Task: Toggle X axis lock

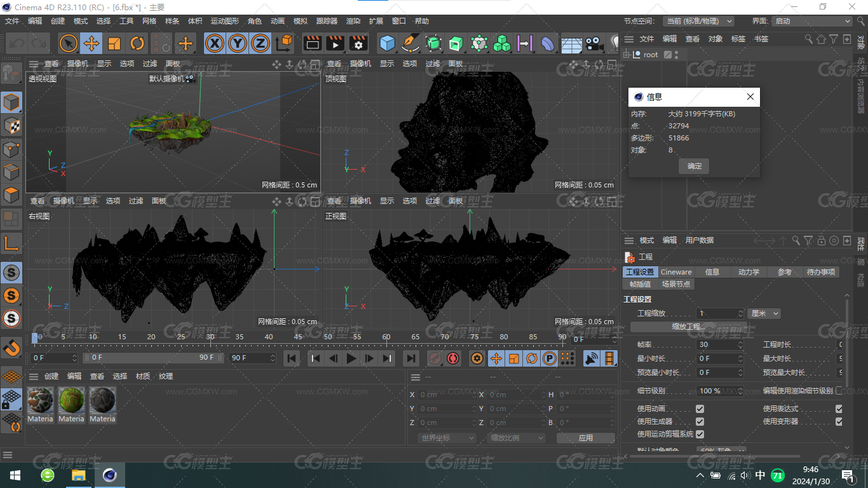Action: click(215, 43)
